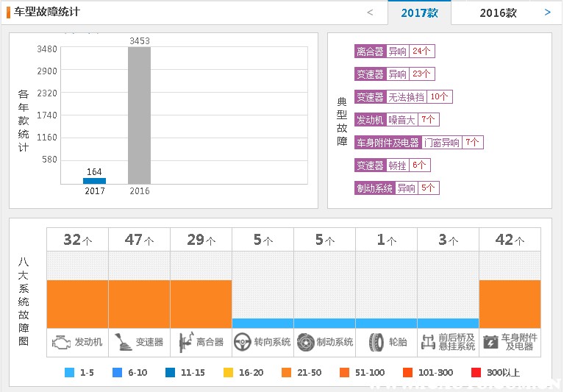Click the clutch (离合器) pedal icon
Image resolution: width=564 pixels, height=392 pixels.
(182, 342)
